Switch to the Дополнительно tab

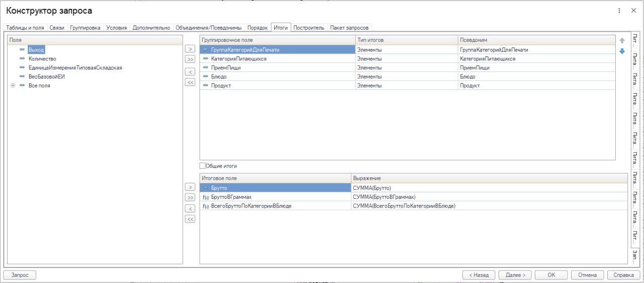151,28
